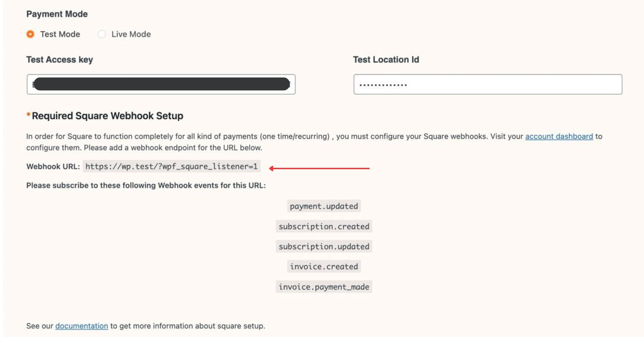
Task: Open the documentation link
Action: click(81, 326)
